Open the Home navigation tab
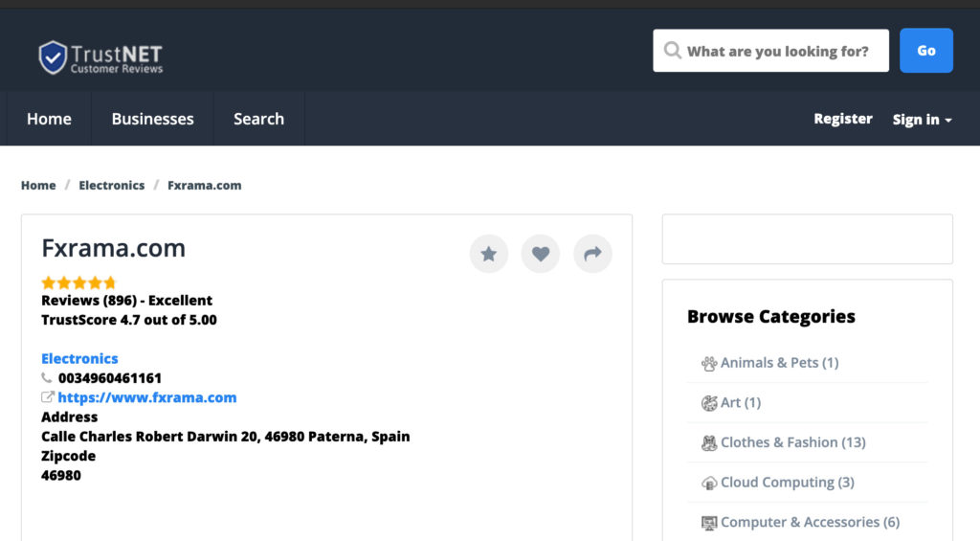980x541 pixels. pyautogui.click(x=49, y=119)
